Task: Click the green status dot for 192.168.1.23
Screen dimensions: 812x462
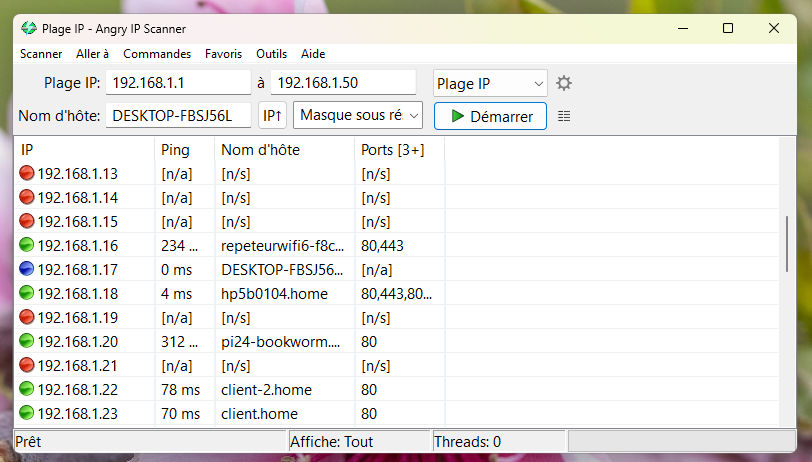Action: 26,413
